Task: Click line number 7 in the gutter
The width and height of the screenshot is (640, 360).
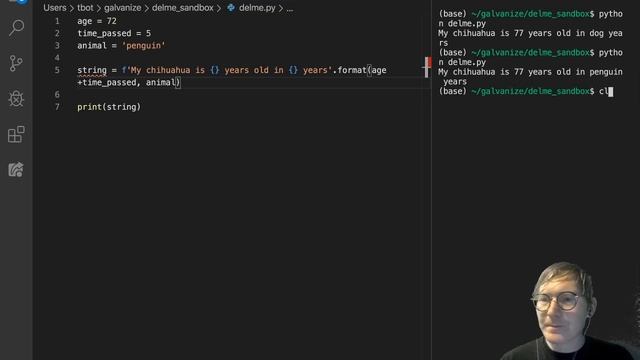Action: (x=57, y=107)
